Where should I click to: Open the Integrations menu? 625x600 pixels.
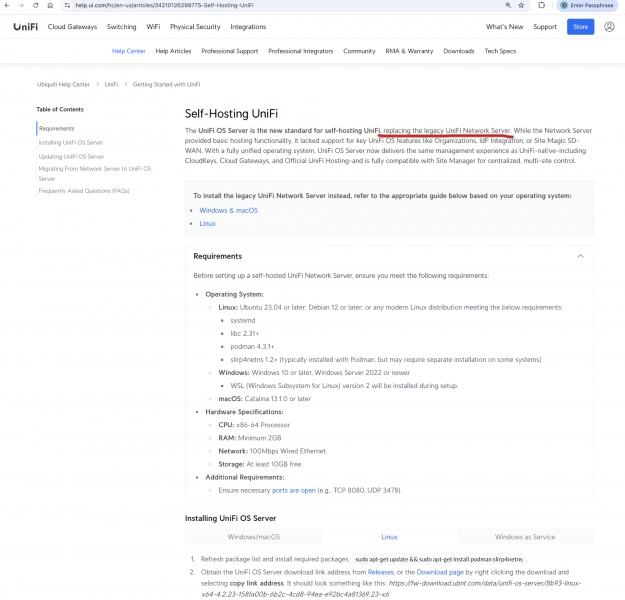pyautogui.click(x=248, y=27)
